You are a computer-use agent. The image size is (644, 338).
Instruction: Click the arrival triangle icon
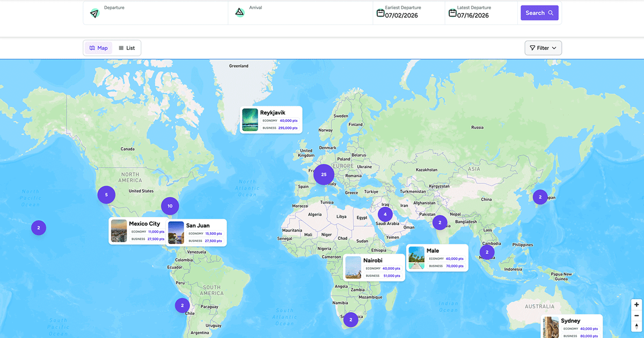click(x=240, y=12)
